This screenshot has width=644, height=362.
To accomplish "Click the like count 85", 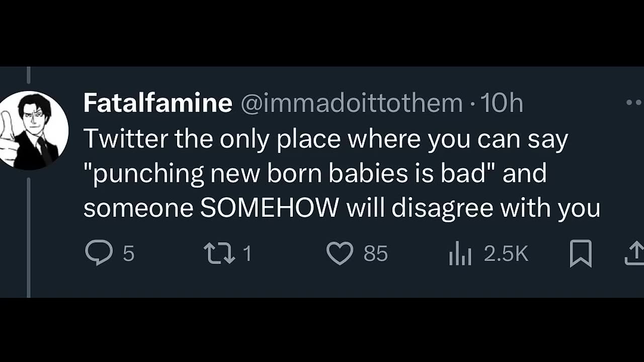I will pyautogui.click(x=376, y=254).
